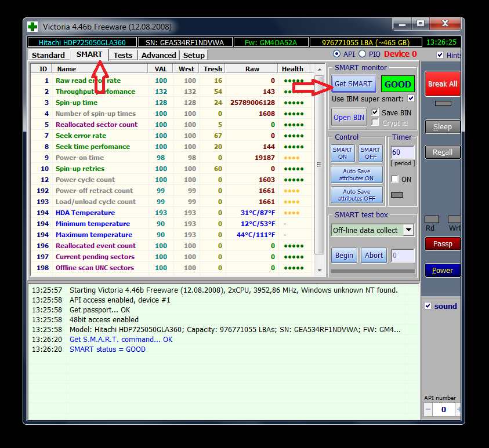
Task: Click the SMART ON control button
Action: (x=342, y=153)
